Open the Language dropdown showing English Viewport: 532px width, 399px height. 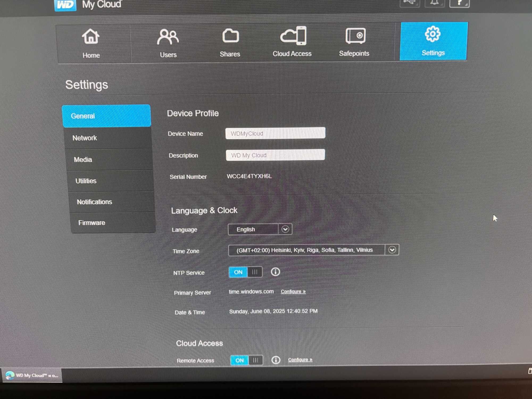coord(260,229)
